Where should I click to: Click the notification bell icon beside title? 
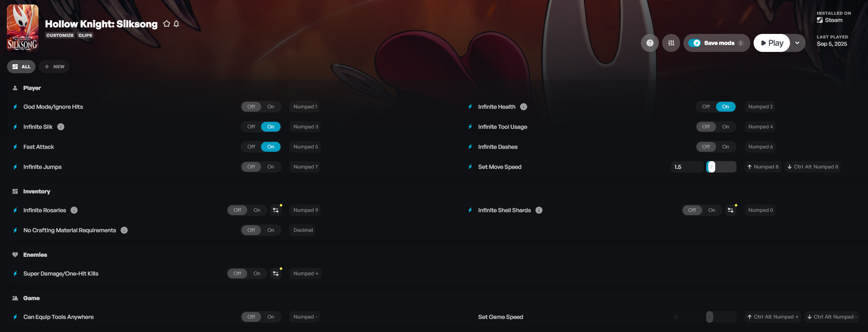click(x=176, y=24)
